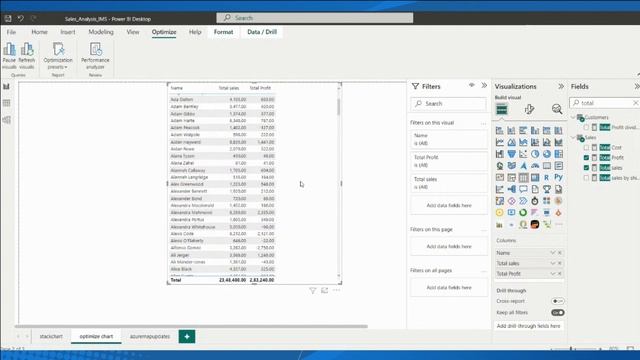Choose the Table visual

[x=523, y=178]
